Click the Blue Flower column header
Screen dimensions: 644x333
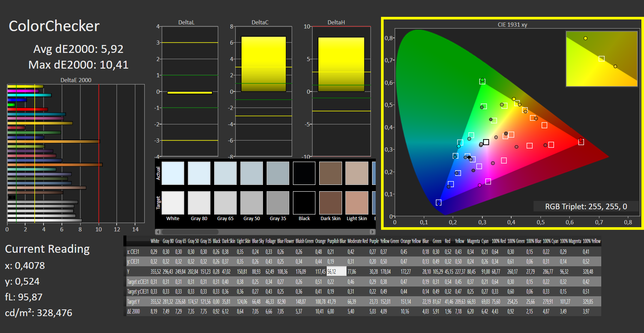coord(285,241)
